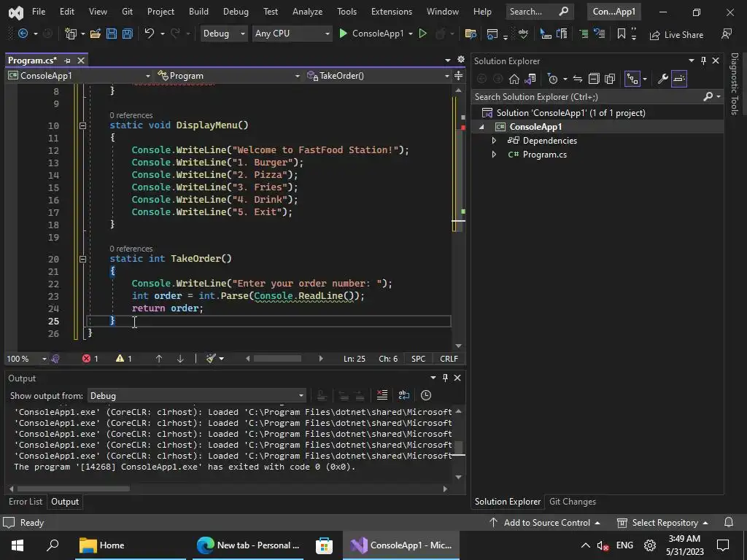Screen dimensions: 747x560
Task: Collapse All nodes in Solution Explorer
Action: tap(594, 79)
